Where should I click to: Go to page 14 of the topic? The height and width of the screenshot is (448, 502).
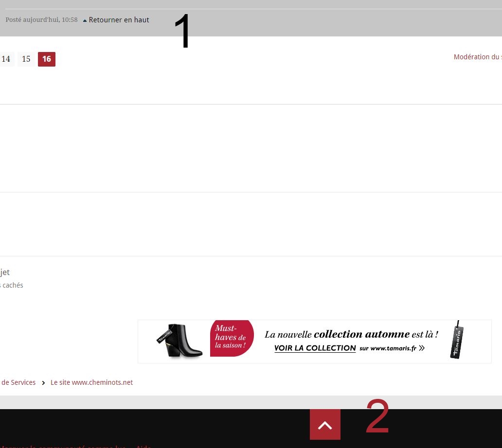pos(6,59)
